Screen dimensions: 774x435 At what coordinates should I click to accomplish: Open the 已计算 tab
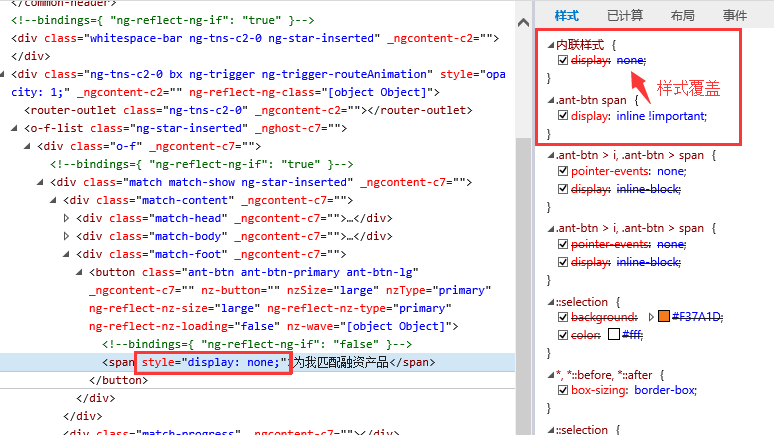click(x=625, y=16)
